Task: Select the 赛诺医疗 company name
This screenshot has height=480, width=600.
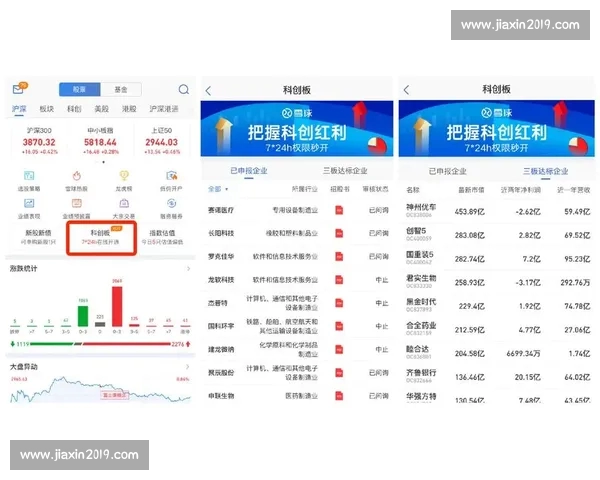Action: click(221, 210)
